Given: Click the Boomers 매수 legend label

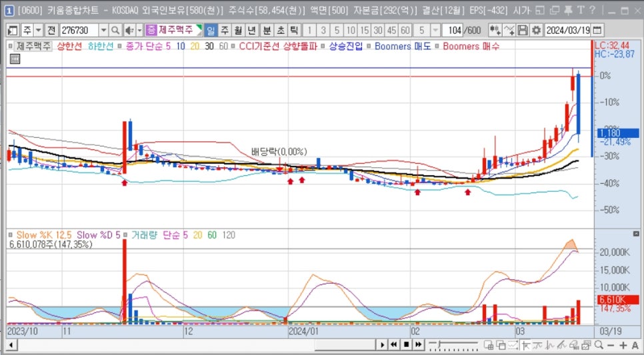Looking at the screenshot, I should 471,47.
